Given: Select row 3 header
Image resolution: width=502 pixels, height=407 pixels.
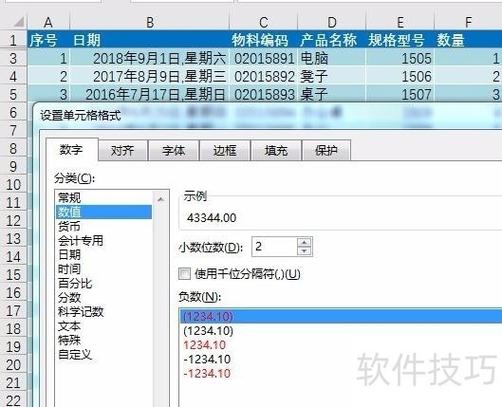Looking at the screenshot, I should tap(13, 58).
